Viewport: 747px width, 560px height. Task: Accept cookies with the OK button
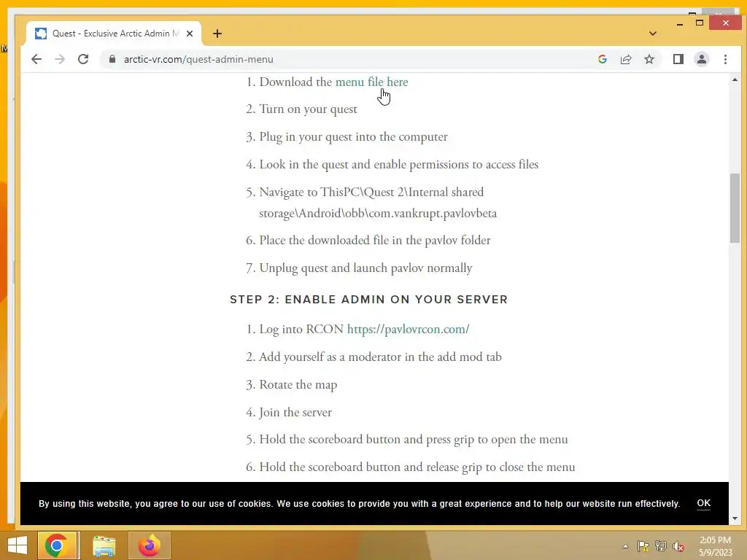(704, 503)
